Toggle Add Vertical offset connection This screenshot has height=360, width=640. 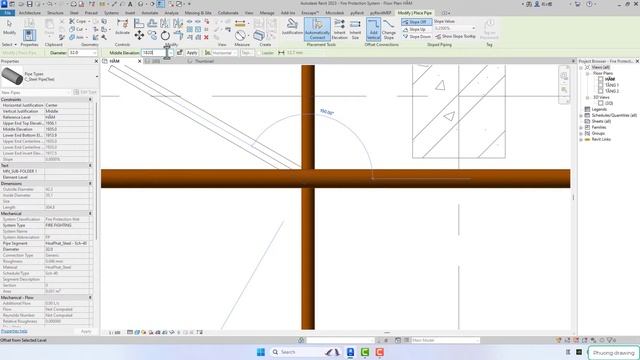click(373, 29)
